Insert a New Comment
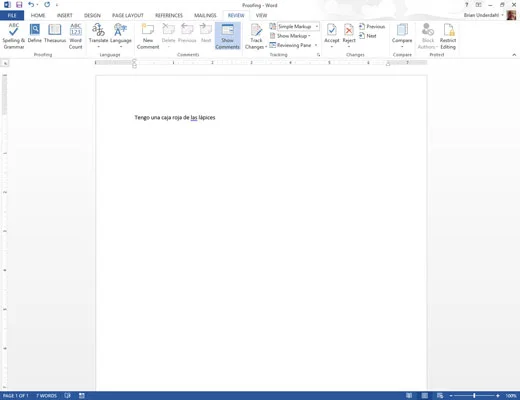 click(148, 36)
